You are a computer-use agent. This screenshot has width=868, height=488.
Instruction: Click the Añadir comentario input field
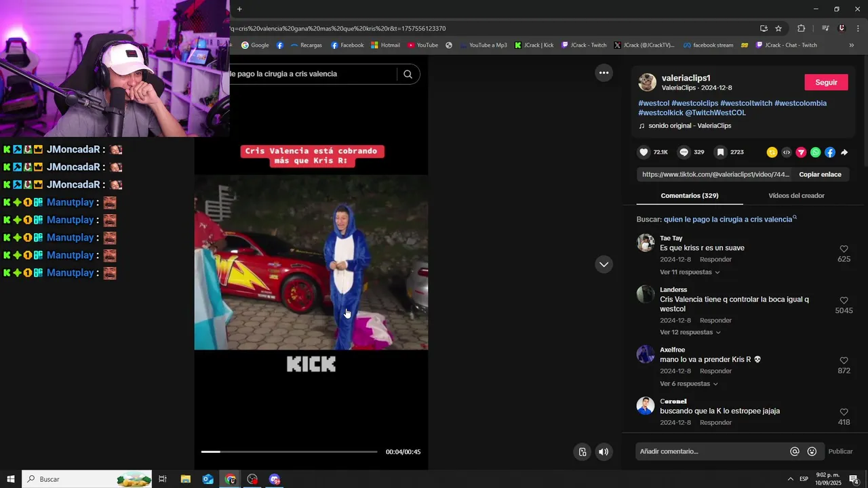712,451
